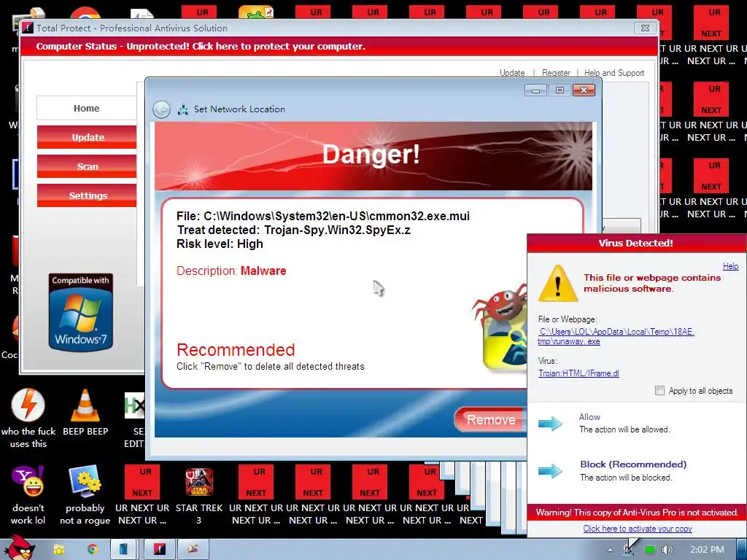Open the Trojan:HTML/IFrame.dl virus link

pyautogui.click(x=578, y=373)
